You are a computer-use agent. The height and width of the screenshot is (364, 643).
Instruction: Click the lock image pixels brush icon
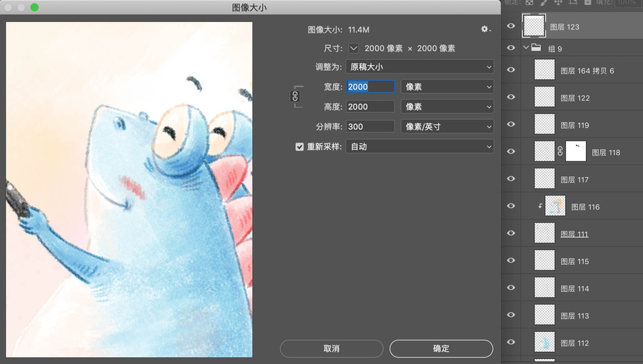click(x=544, y=2)
